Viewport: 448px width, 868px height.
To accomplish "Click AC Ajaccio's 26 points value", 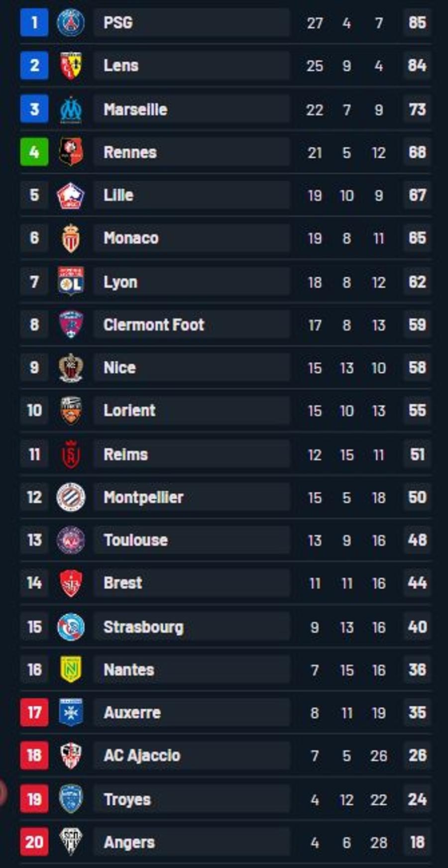I will click(417, 755).
